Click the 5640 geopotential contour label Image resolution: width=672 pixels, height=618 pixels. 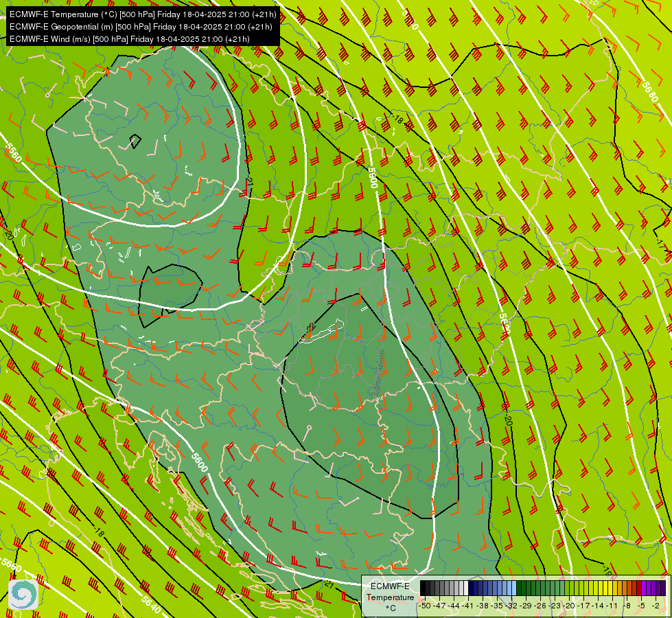(x=151, y=605)
